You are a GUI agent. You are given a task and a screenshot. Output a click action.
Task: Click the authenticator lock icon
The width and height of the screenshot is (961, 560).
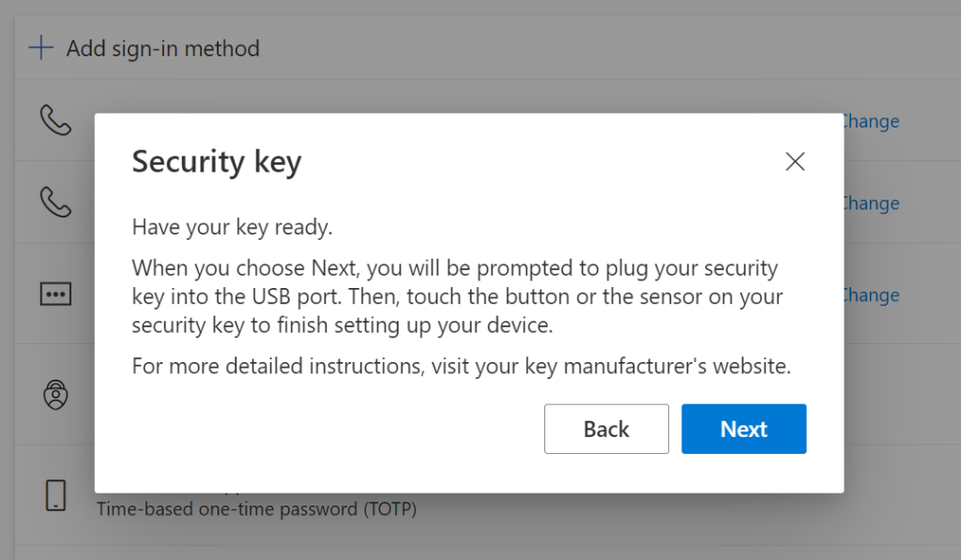(x=55, y=394)
